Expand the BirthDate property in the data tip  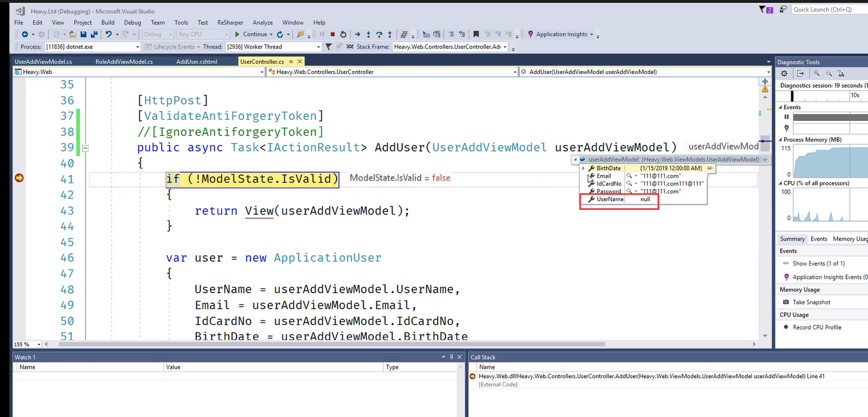583,168
